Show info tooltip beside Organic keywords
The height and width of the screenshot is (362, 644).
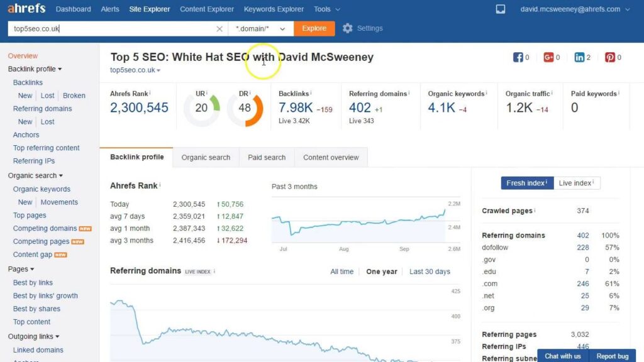pyautogui.click(x=486, y=93)
